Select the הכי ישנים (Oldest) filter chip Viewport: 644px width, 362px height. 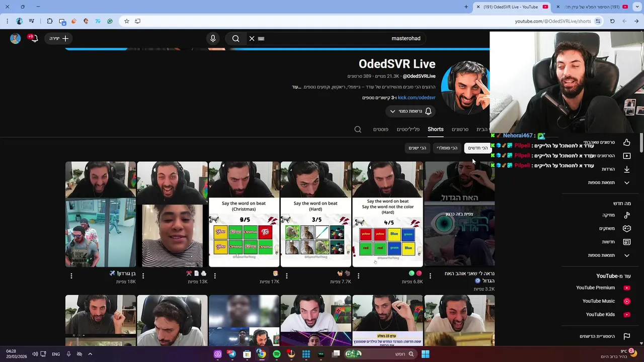[417, 148]
